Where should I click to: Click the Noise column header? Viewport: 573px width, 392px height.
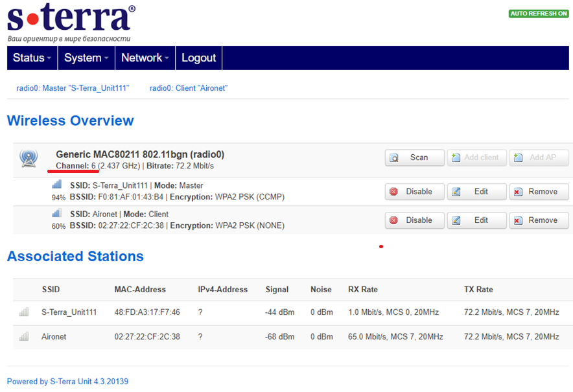coord(322,290)
